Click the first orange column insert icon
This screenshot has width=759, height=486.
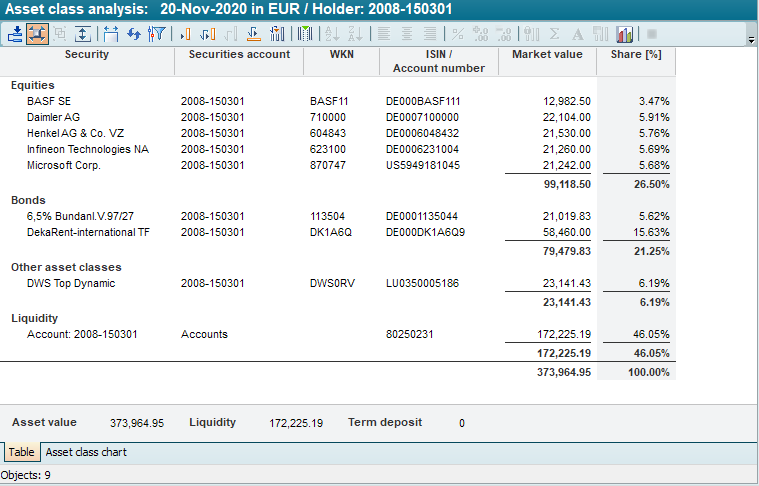(185, 34)
